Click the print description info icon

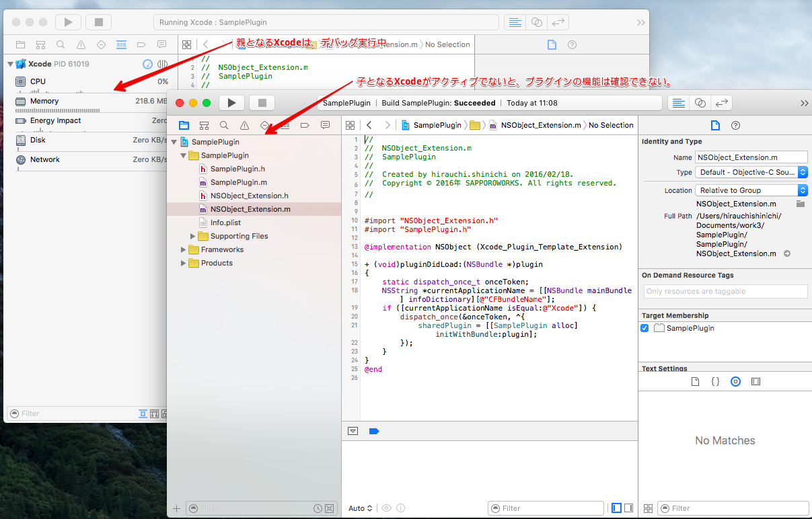[401, 508]
